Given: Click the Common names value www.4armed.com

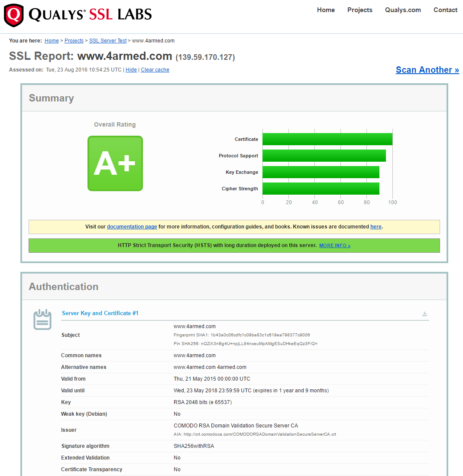Looking at the screenshot, I should (x=194, y=355).
